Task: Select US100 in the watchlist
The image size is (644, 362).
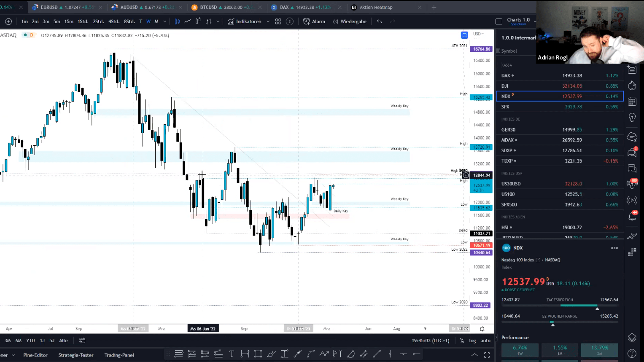Action: click(x=560, y=194)
